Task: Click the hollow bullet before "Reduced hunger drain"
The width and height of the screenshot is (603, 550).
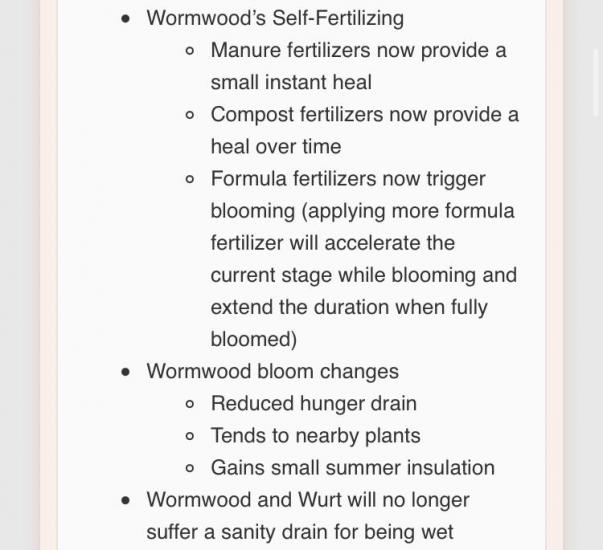Action: pos(190,404)
